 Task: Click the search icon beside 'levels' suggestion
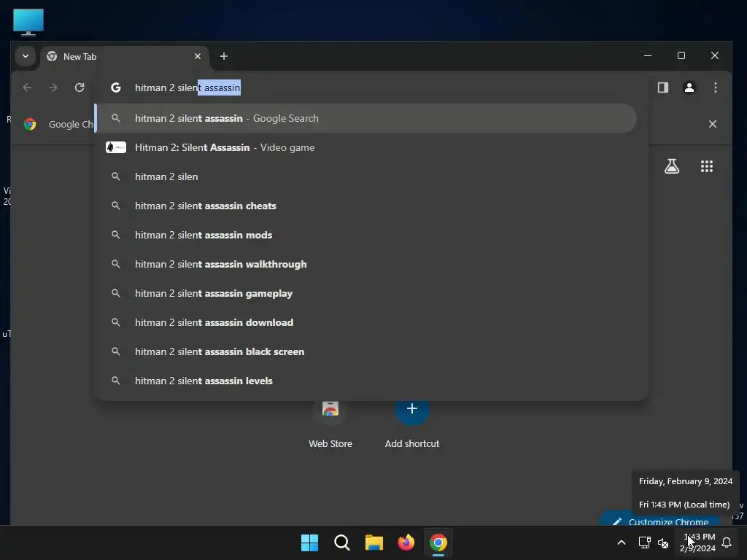[x=116, y=381]
